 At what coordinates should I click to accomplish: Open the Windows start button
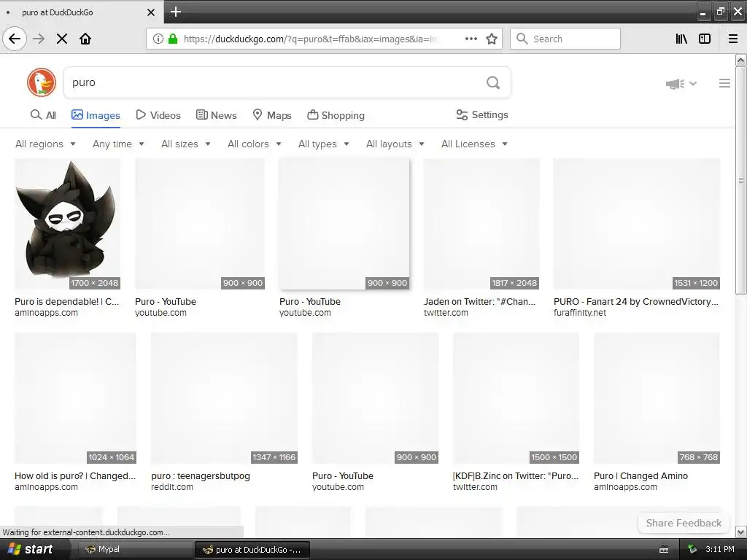pyautogui.click(x=30, y=549)
